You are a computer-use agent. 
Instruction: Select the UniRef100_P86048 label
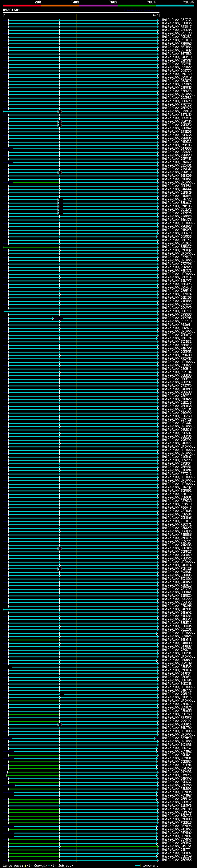(x=177, y=508)
